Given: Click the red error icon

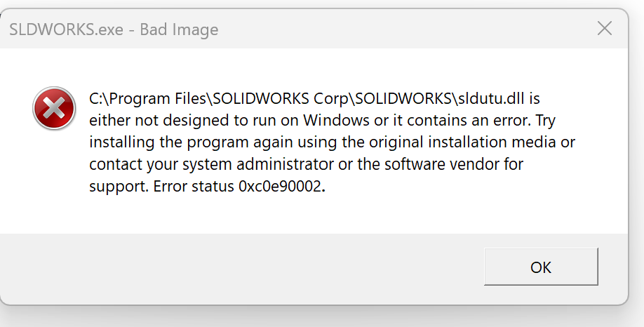Looking at the screenshot, I should pos(54,109).
